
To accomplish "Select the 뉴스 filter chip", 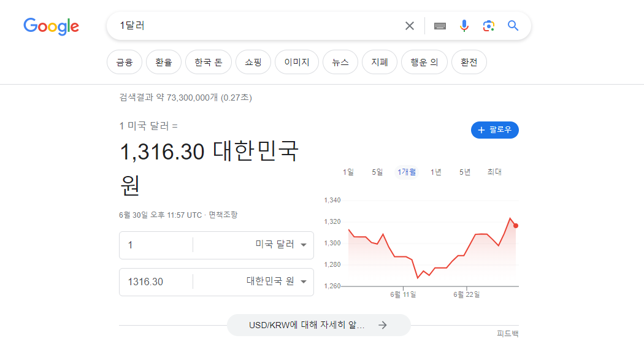I will (x=340, y=62).
